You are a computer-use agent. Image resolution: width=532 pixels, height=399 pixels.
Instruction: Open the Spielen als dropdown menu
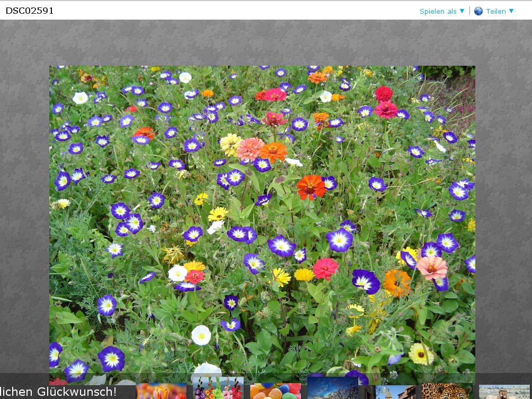[x=438, y=11]
